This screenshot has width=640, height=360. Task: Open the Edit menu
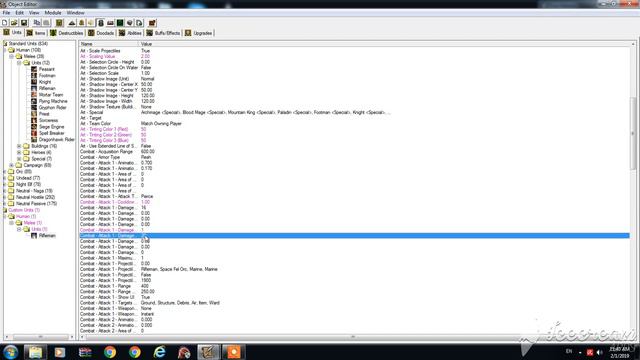(19, 13)
